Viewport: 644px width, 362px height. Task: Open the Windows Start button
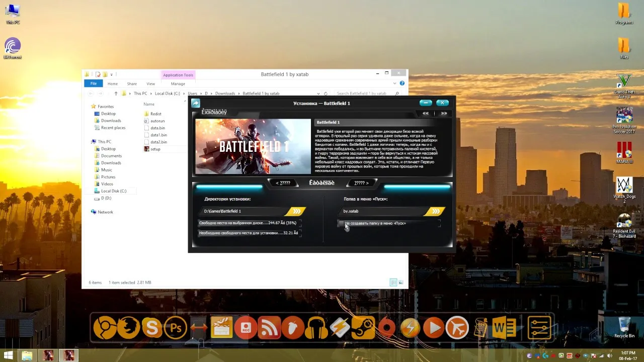point(8,356)
